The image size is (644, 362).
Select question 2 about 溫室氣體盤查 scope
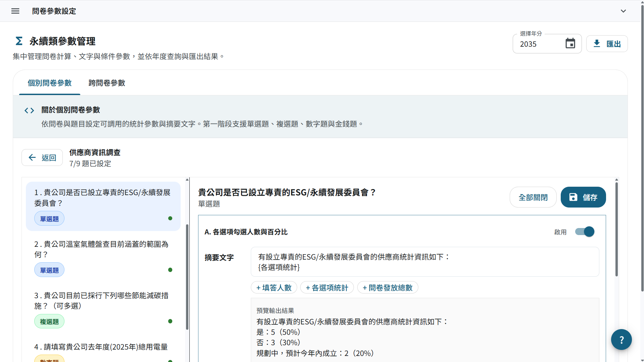point(103,258)
